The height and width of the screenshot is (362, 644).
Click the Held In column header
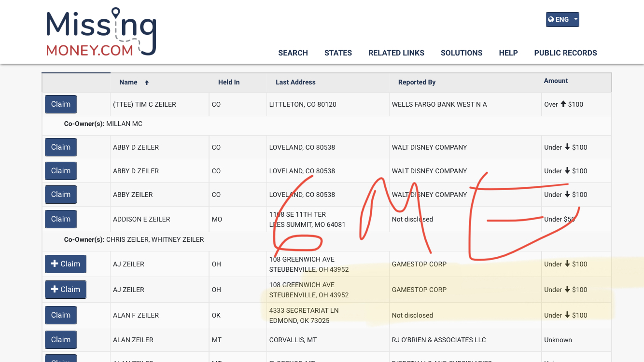(x=229, y=83)
